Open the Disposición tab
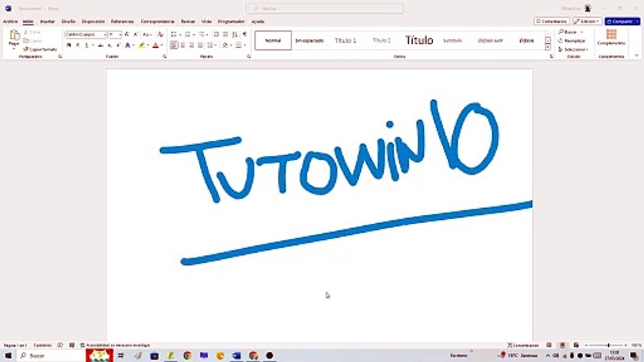The height and width of the screenshot is (362, 644). pos(93,22)
